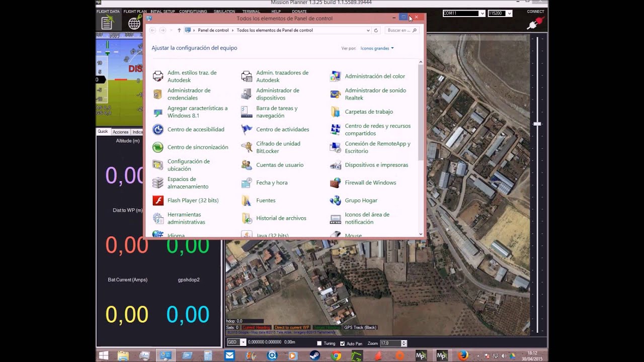Viewport: 644px width, 362px height.
Task: Open the SIMULATION menu
Action: (x=224, y=12)
